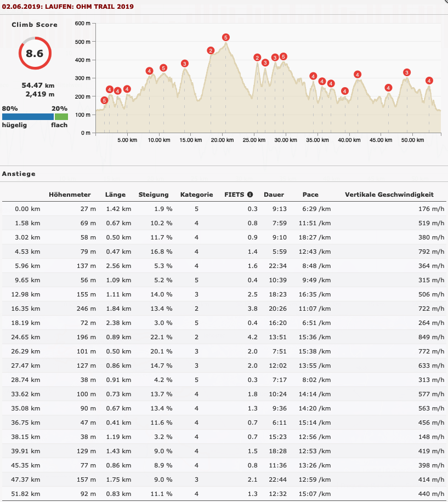Select category 2 marker near 18 km

coord(211,50)
